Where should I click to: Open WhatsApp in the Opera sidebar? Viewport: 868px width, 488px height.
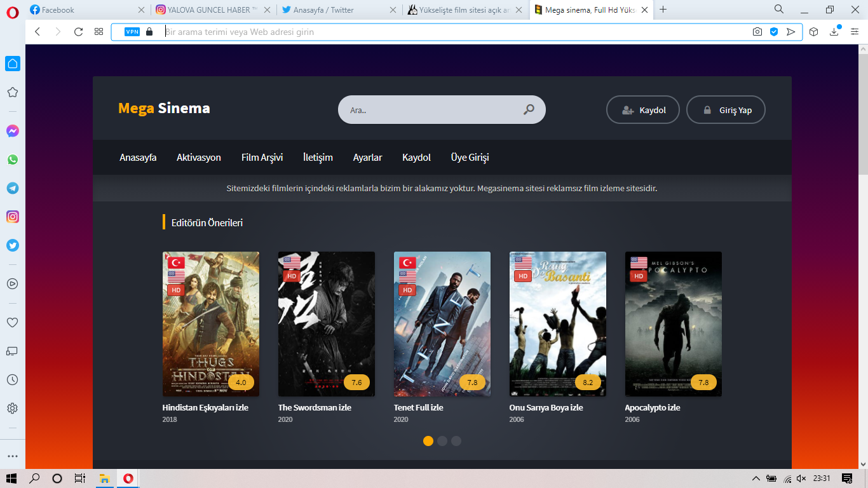(13, 159)
